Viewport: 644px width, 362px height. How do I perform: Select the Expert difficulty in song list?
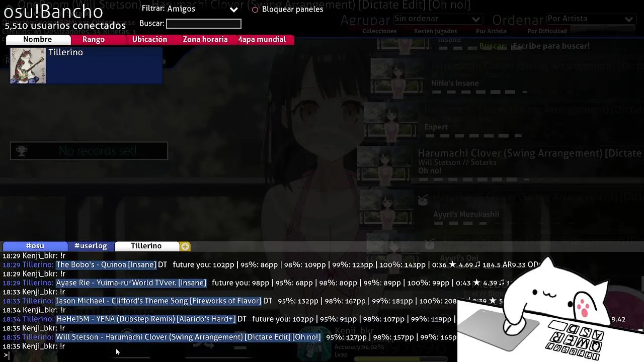tap(436, 127)
